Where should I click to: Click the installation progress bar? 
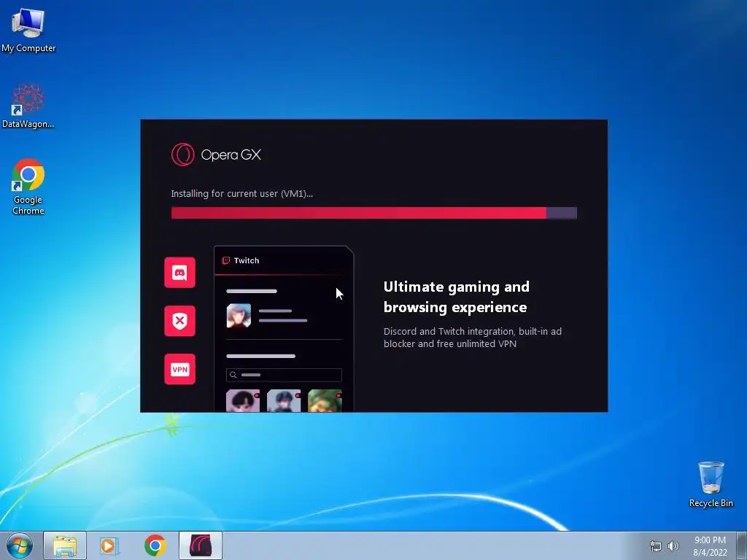374,213
